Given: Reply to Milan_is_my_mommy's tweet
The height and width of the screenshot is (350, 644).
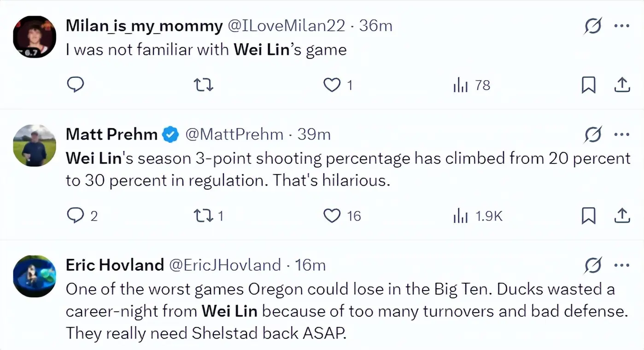Looking at the screenshot, I should click(x=76, y=85).
